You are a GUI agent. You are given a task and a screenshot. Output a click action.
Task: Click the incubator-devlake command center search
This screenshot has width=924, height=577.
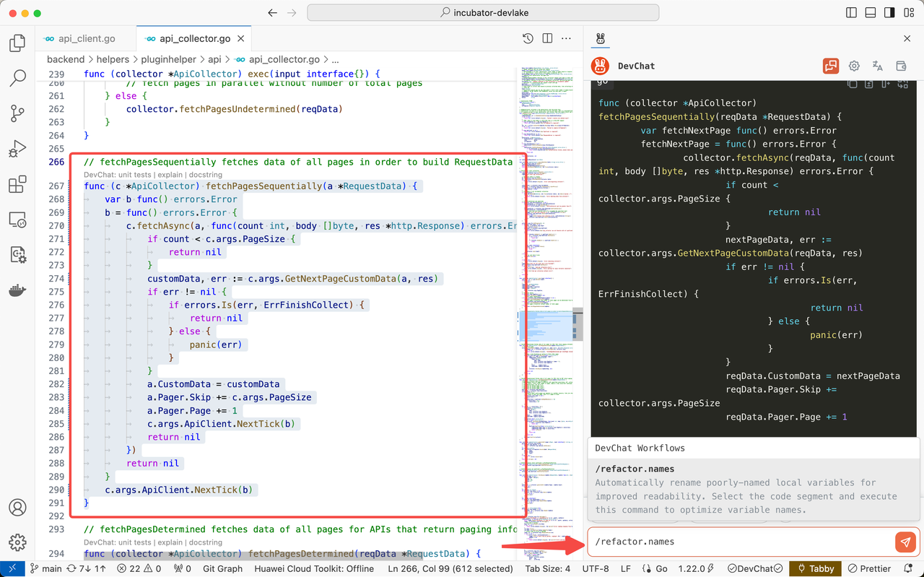pos(483,13)
